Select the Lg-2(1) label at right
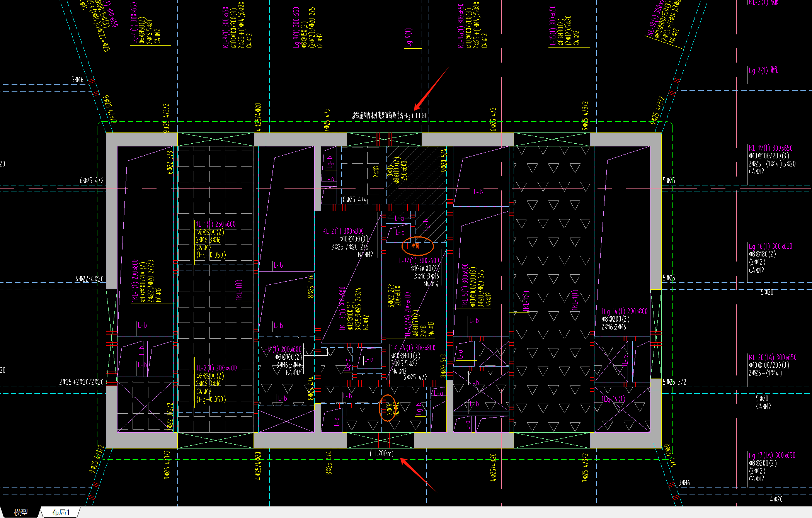Screen dimensions: 812x518 pyautogui.click(x=763, y=70)
